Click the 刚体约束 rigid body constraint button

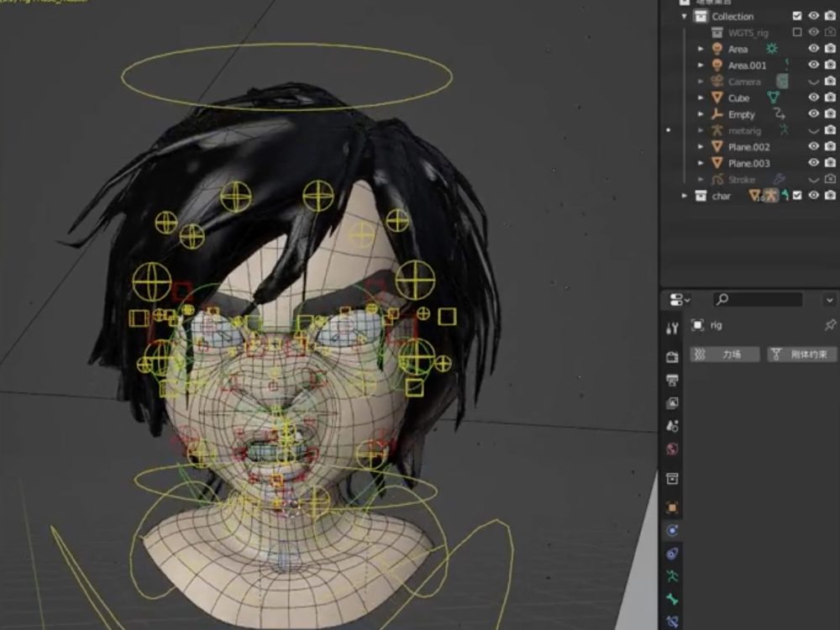[x=802, y=354]
